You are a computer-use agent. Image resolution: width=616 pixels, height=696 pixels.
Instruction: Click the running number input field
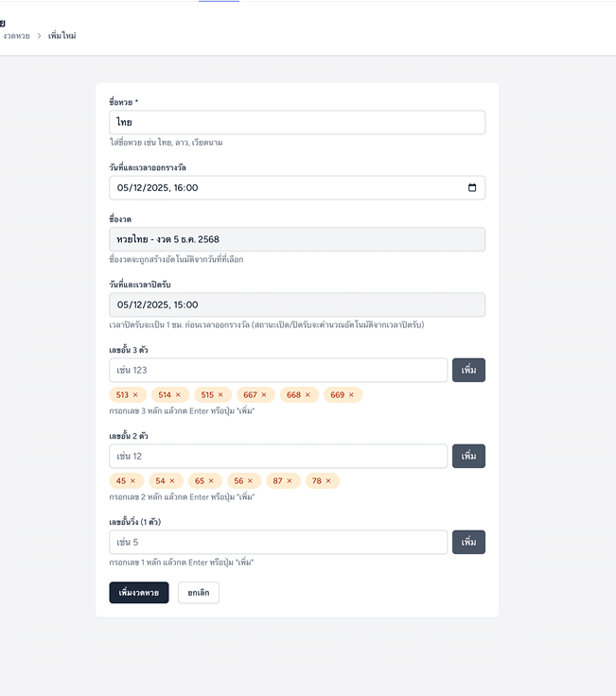click(278, 542)
